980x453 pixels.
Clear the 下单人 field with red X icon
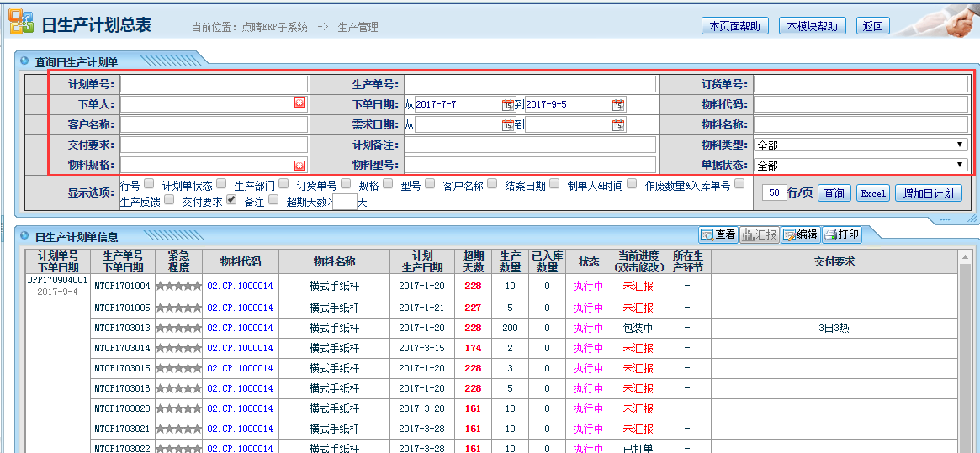pos(299,103)
